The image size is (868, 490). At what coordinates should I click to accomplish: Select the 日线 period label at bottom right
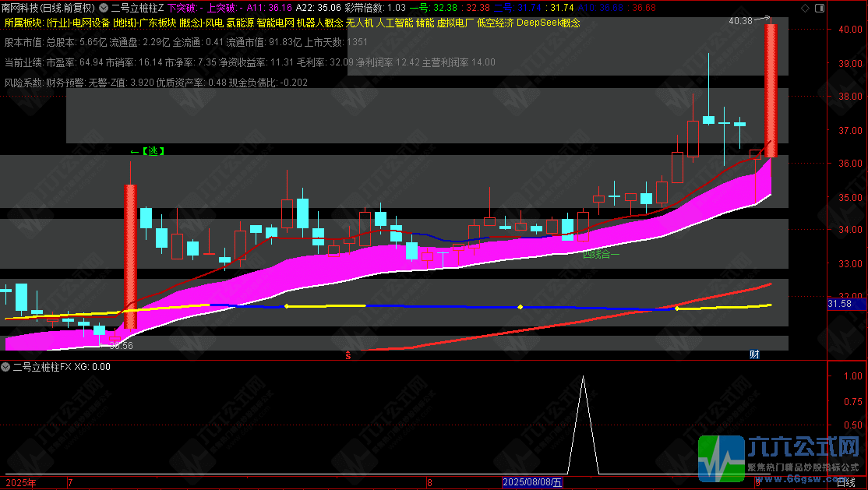pyautogui.click(x=846, y=483)
